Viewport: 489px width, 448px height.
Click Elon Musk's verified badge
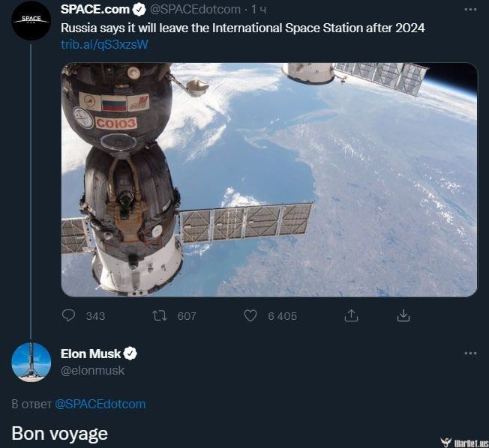tap(130, 354)
